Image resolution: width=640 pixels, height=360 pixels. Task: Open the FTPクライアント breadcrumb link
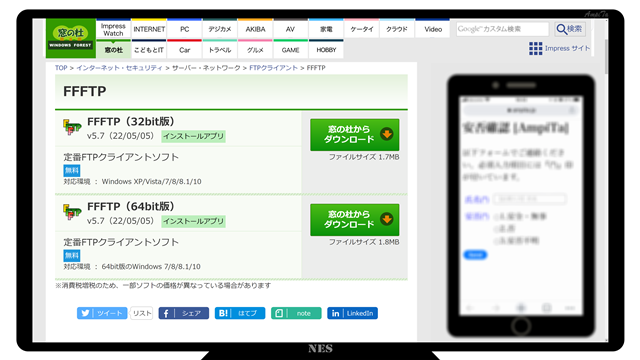[x=273, y=68]
